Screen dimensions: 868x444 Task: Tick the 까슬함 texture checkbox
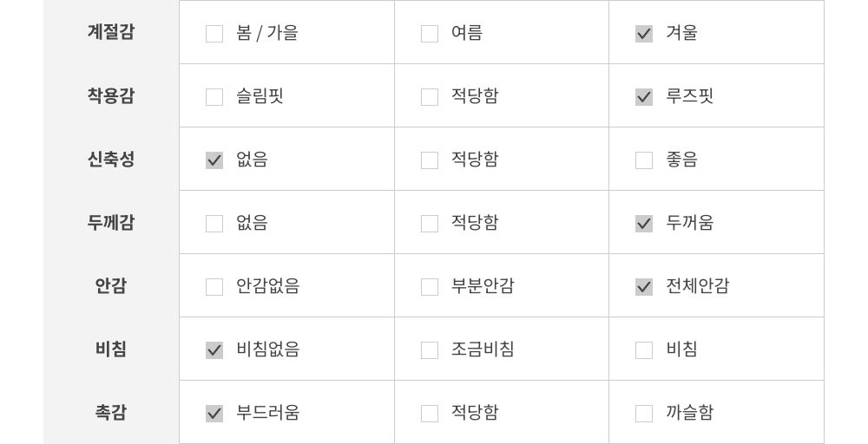644,414
